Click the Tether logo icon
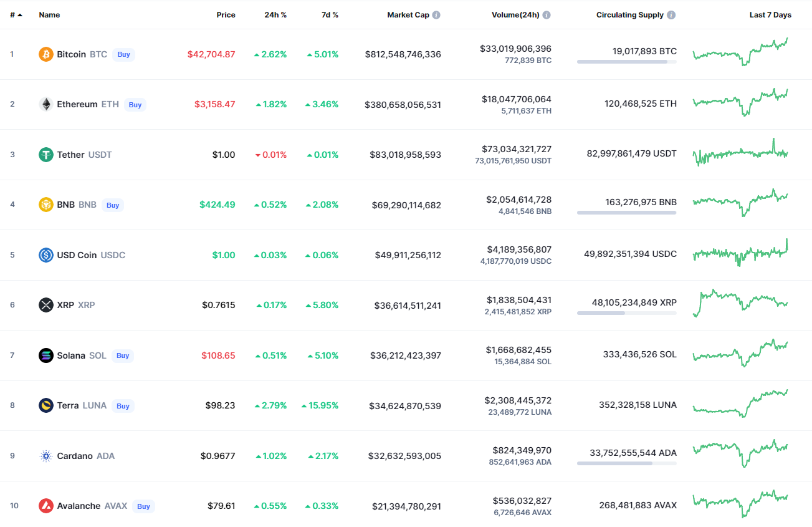812x527 pixels. point(46,155)
